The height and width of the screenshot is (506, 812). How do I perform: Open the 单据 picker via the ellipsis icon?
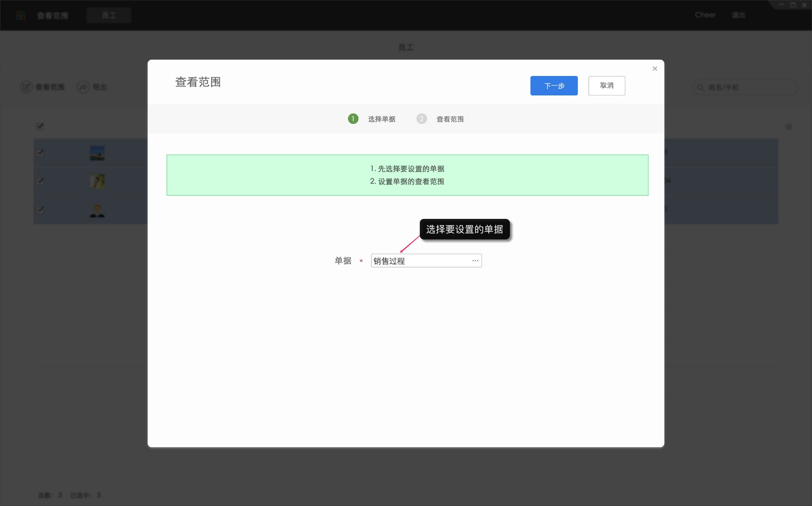475,260
